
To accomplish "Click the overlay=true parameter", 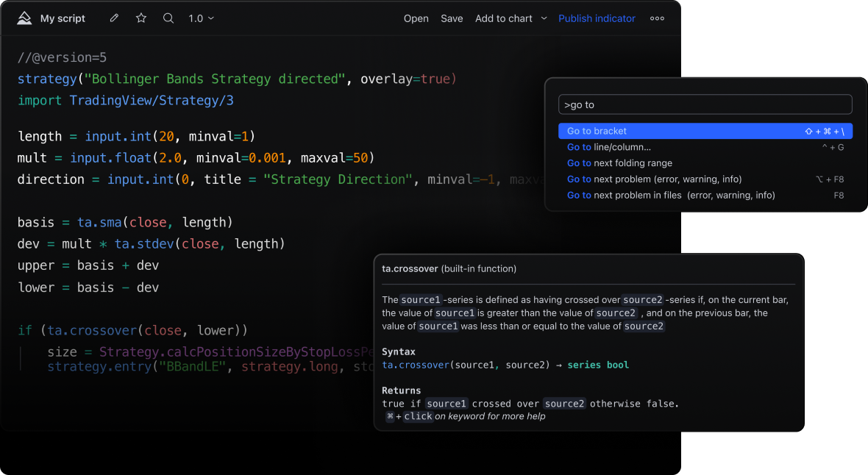I will 405,79.
